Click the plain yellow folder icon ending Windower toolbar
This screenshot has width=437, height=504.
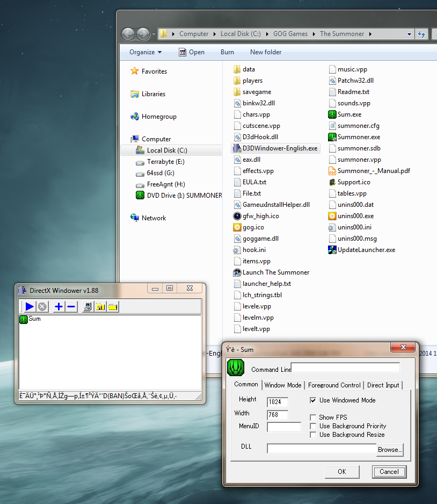113,307
